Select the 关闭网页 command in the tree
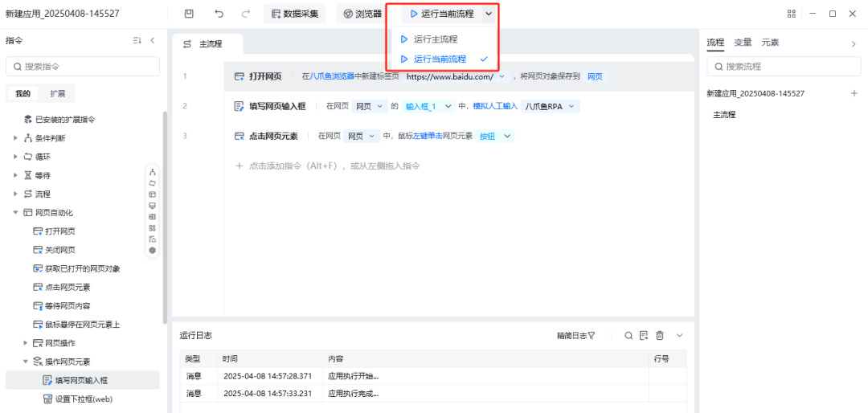 (55, 250)
